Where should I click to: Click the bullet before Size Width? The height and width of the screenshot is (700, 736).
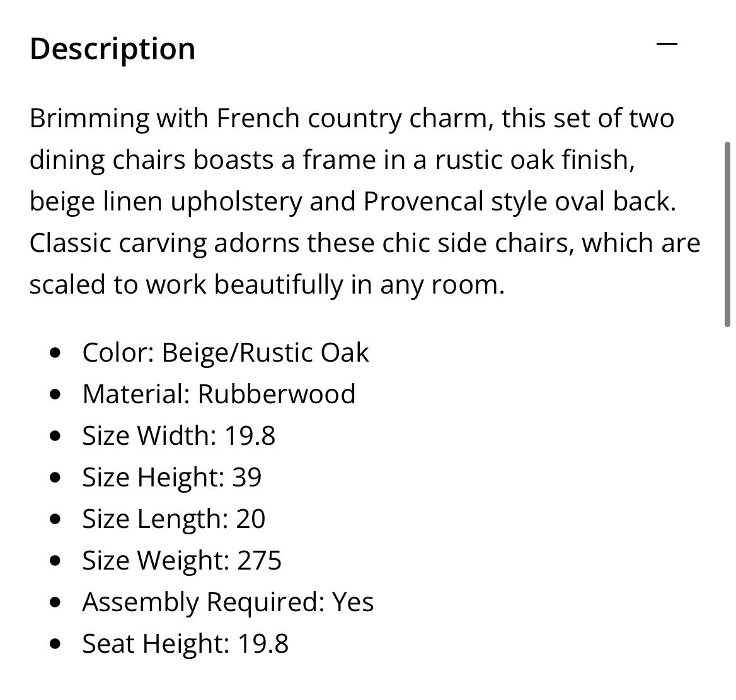tap(55, 436)
